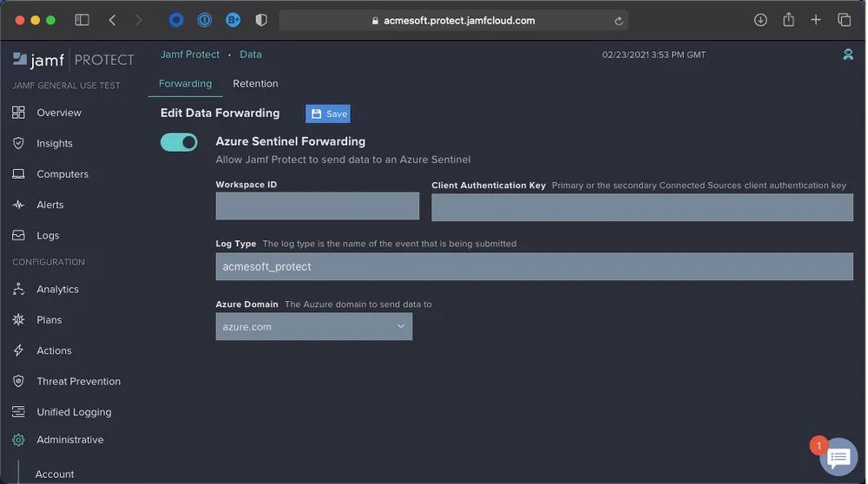Click the Alerts pulse icon
Screen dimensions: 868x484
18,205
